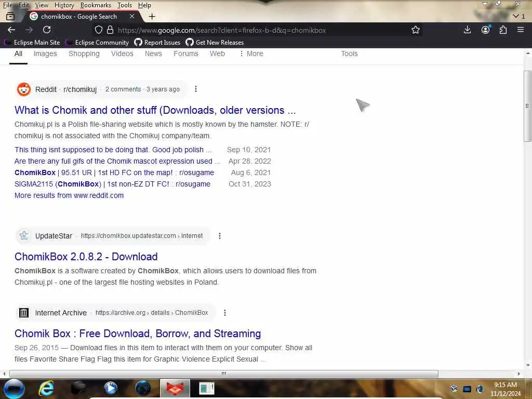
Task: Open the Extensions puzzle icon
Action: click(503, 30)
